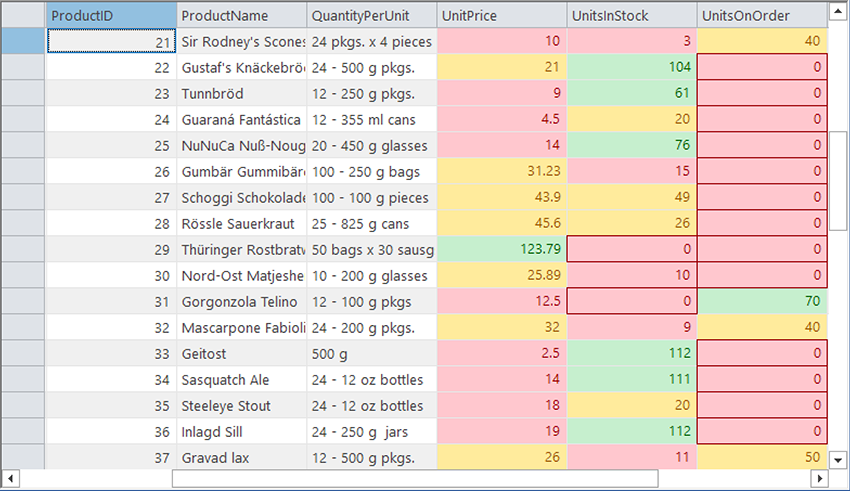Click the green UnitsOnOrder cell showing 70
Viewport: 850px width, 491px height.
[x=762, y=301]
